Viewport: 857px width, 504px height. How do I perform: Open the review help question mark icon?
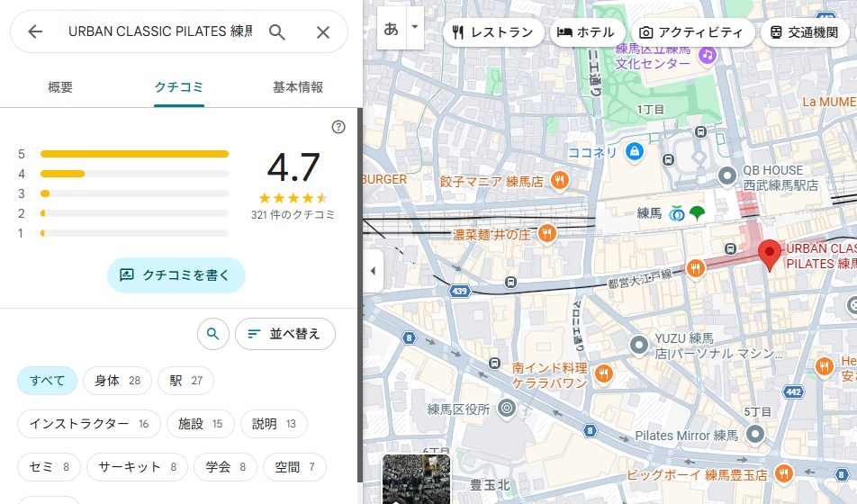pos(338,127)
